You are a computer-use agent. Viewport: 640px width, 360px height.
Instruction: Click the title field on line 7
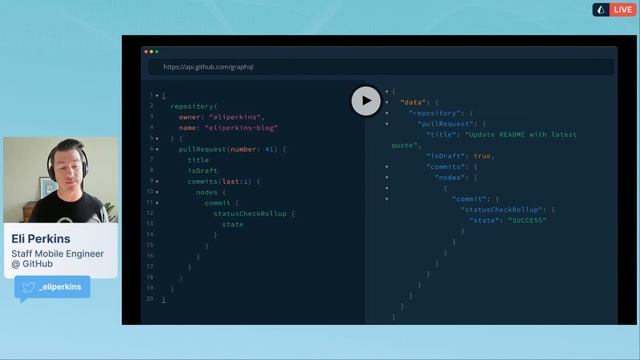click(x=198, y=160)
